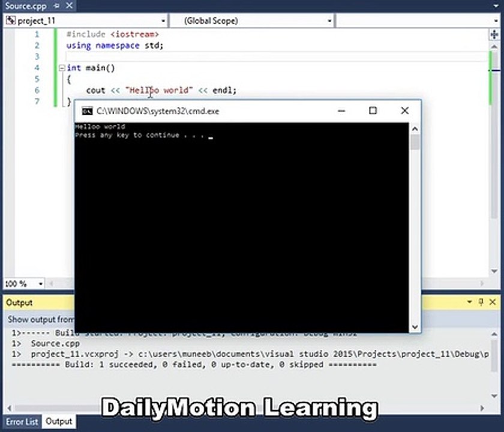Click the editor vertical scrollbar up arrow

(x=494, y=47)
